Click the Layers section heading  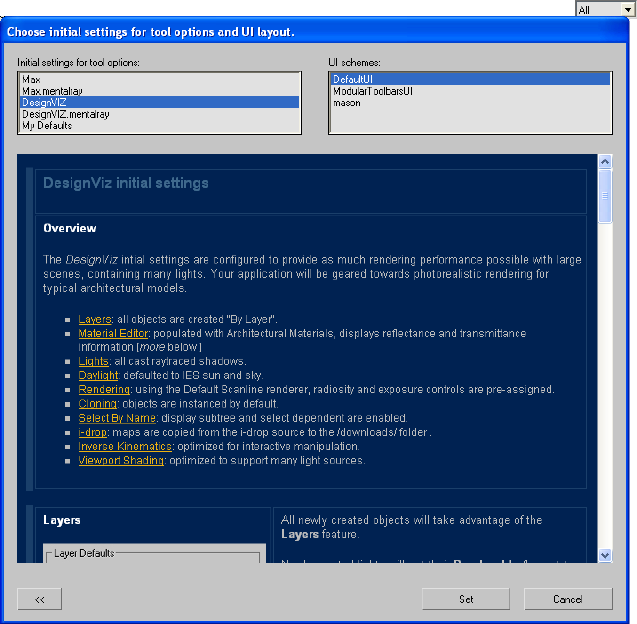coord(62,520)
